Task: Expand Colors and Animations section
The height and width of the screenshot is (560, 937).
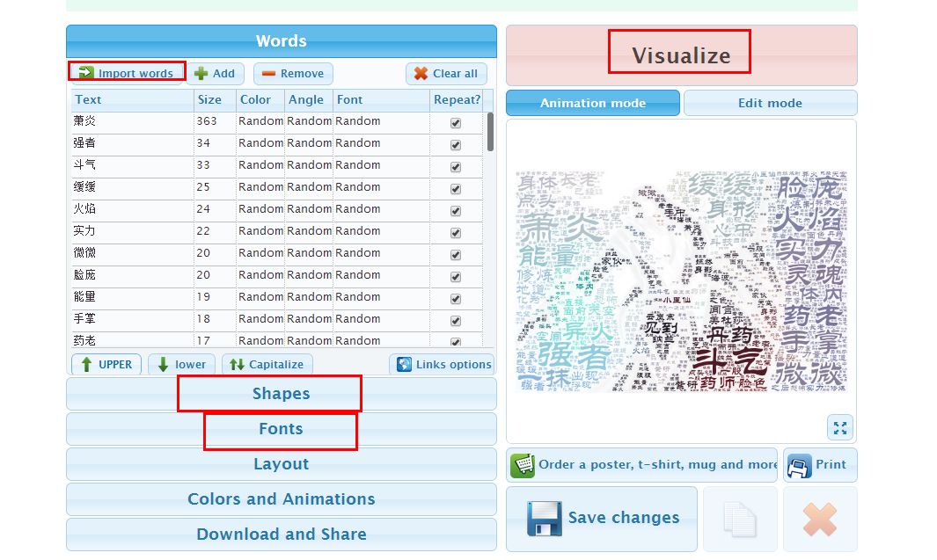Action: 282,499
